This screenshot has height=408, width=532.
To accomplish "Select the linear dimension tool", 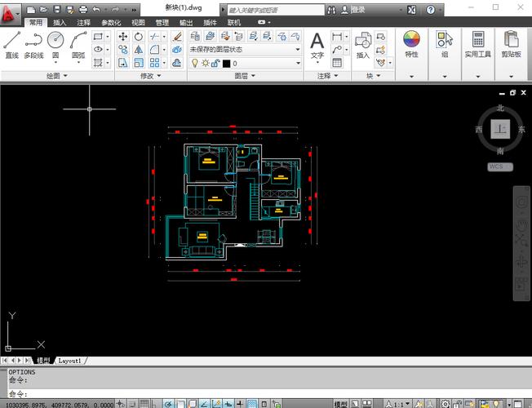I will [x=337, y=37].
